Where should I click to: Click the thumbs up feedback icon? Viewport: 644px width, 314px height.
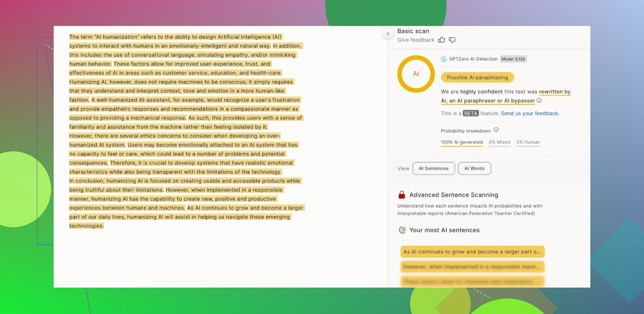pyautogui.click(x=441, y=40)
